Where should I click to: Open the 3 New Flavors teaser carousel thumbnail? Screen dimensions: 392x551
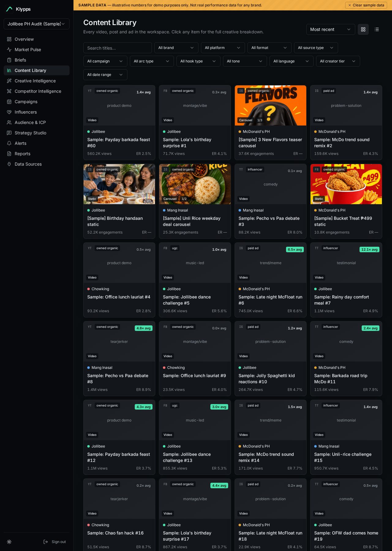point(270,105)
